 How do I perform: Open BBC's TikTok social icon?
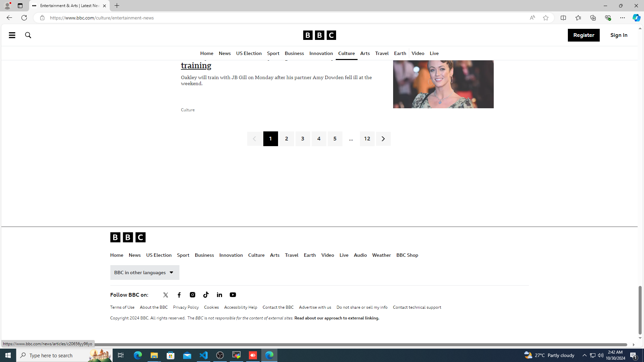[206, 295]
